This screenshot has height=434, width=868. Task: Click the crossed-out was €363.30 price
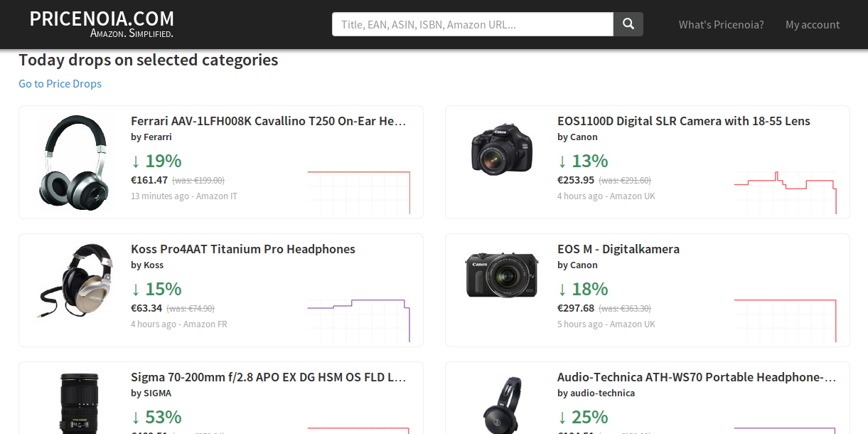pos(625,309)
